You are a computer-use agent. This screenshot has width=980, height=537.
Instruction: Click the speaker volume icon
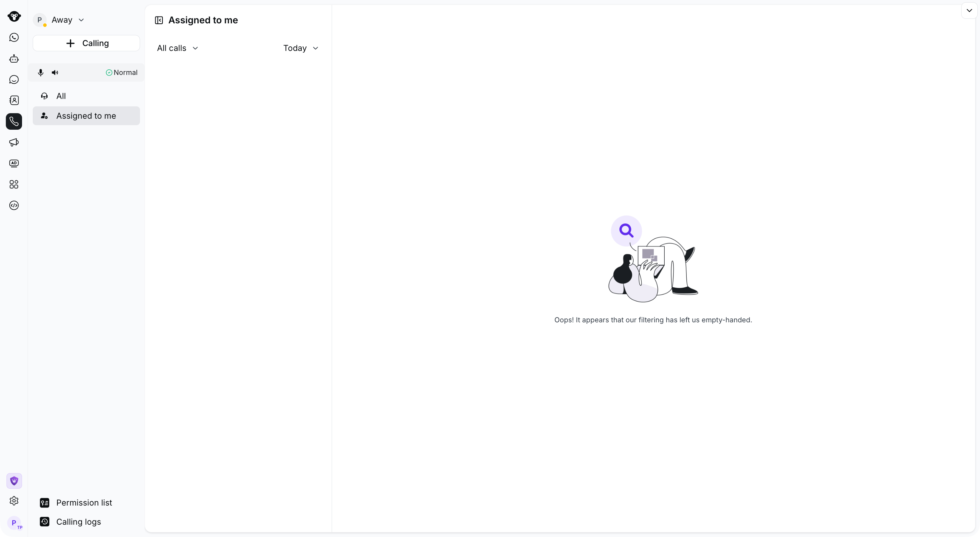(x=55, y=72)
